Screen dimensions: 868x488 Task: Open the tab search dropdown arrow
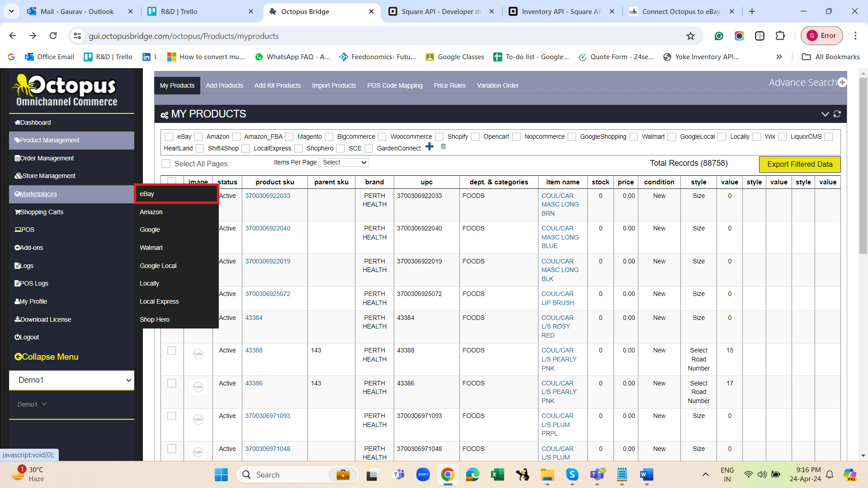(x=11, y=11)
